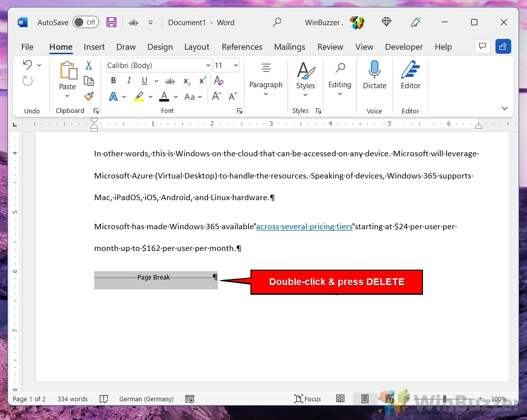Toggle Focus mode in status bar
527x420 pixels.
pos(307,399)
